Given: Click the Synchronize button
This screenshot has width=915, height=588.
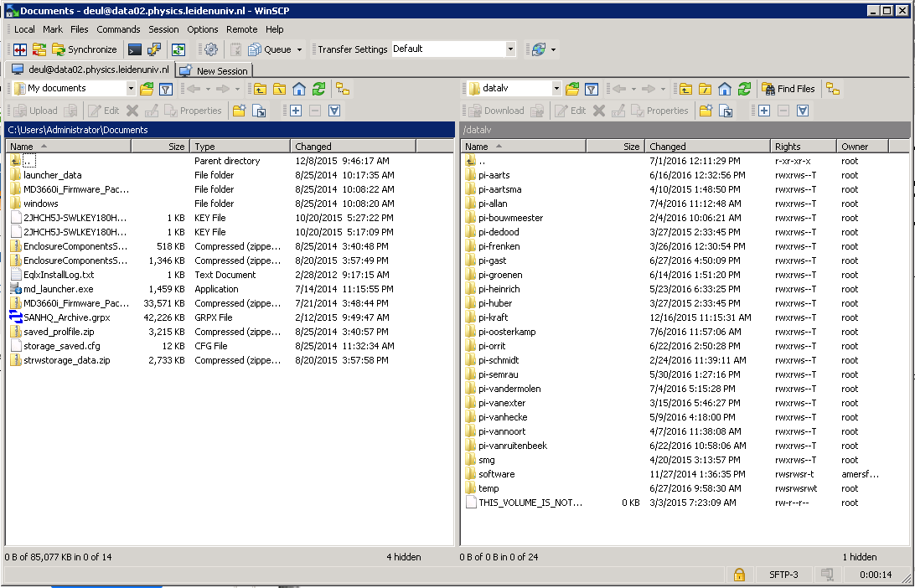Looking at the screenshot, I should [x=84, y=49].
